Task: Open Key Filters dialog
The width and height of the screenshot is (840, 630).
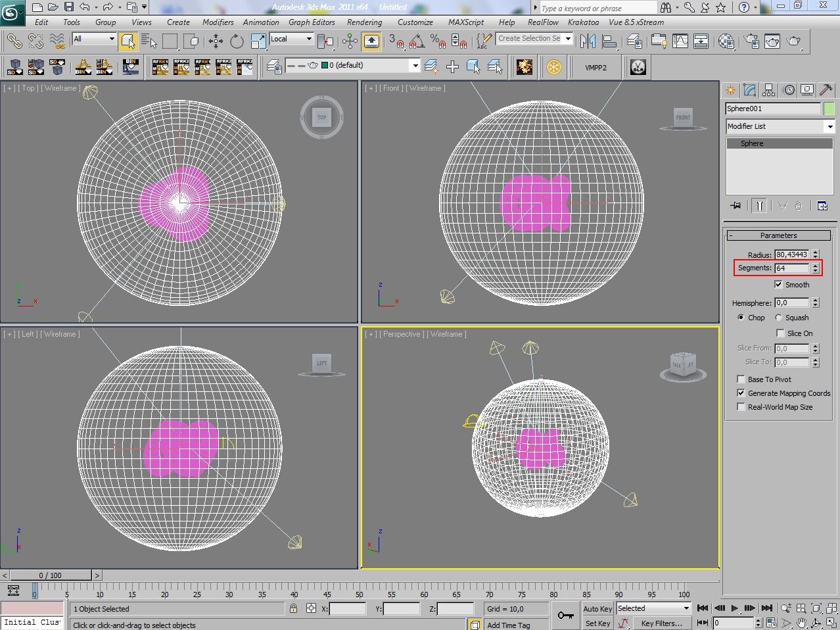Action: coord(662,623)
